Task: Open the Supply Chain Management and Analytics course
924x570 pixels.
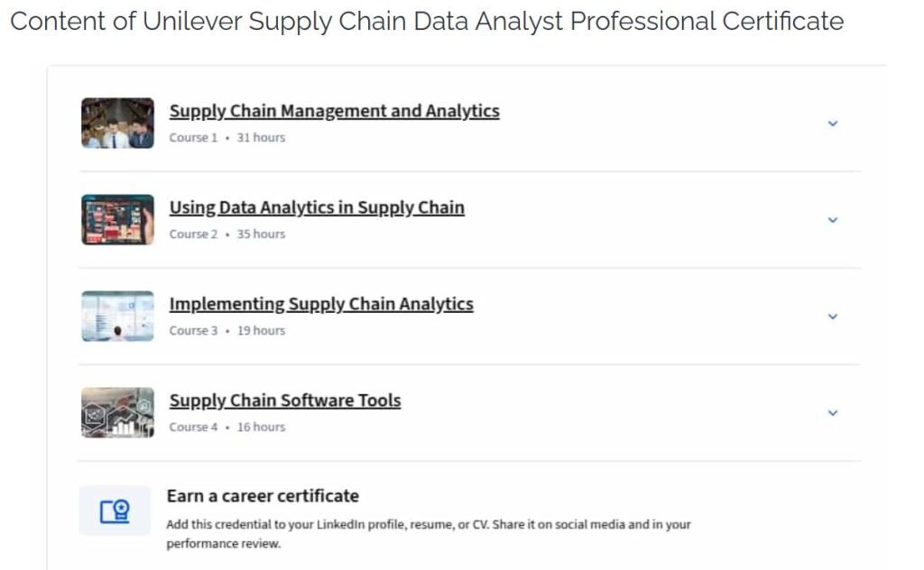Action: [335, 110]
